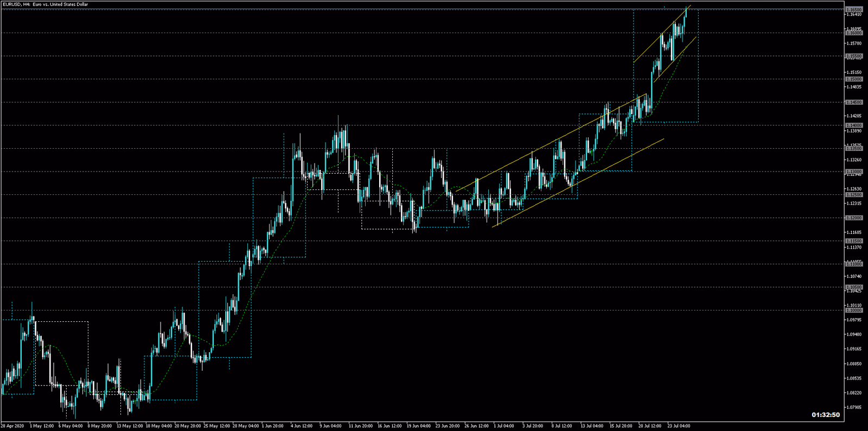The width and height of the screenshot is (868, 431).
Task: Click the 01:32:50 candle countdown timer
Action: [825, 415]
